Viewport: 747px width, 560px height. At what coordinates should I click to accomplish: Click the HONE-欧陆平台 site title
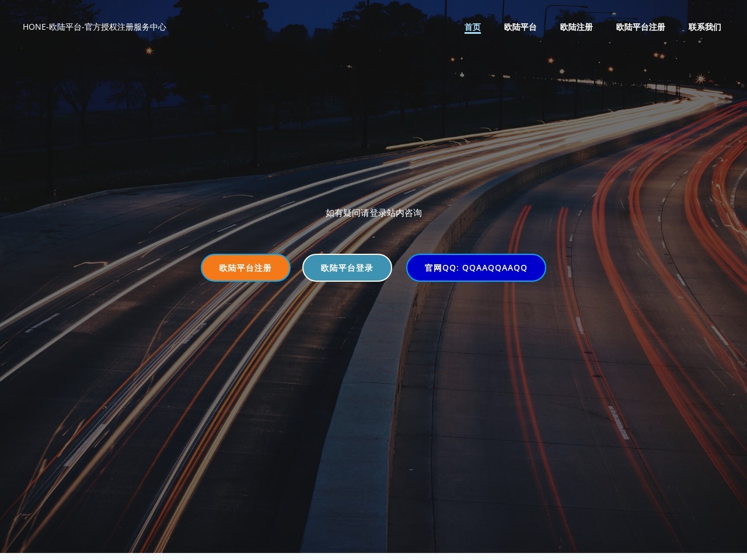pyautogui.click(x=95, y=27)
